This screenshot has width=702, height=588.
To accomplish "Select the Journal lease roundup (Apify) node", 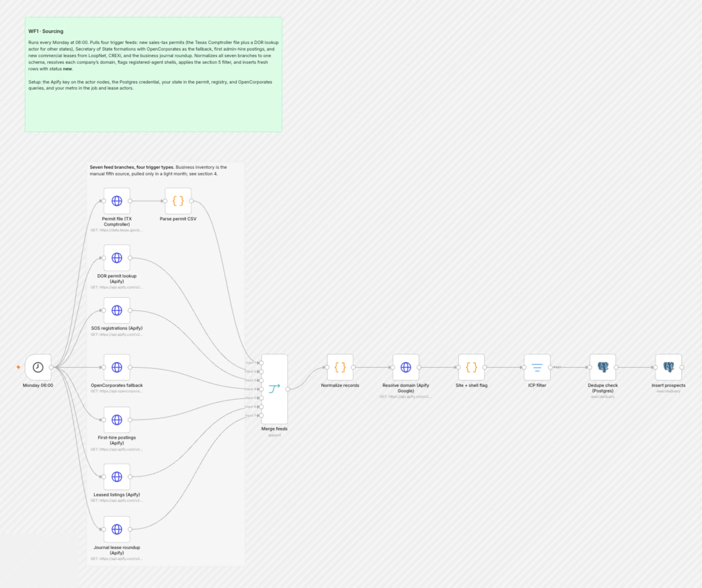I will [x=117, y=529].
